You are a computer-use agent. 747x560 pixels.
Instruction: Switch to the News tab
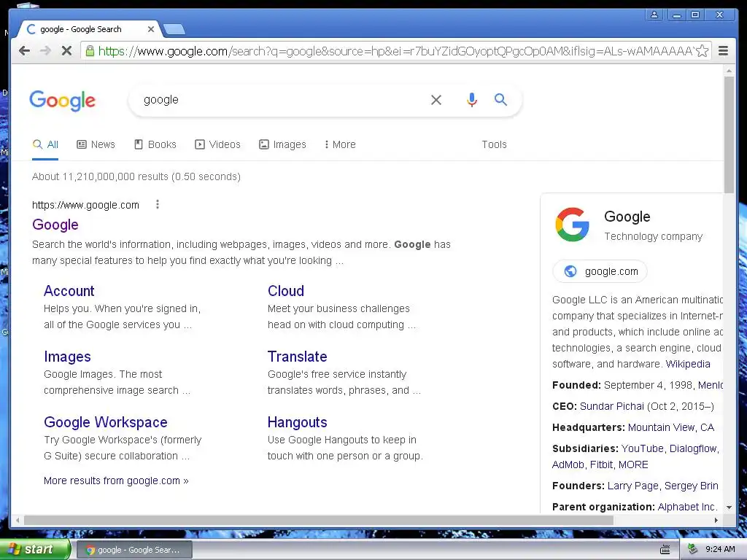(x=96, y=144)
